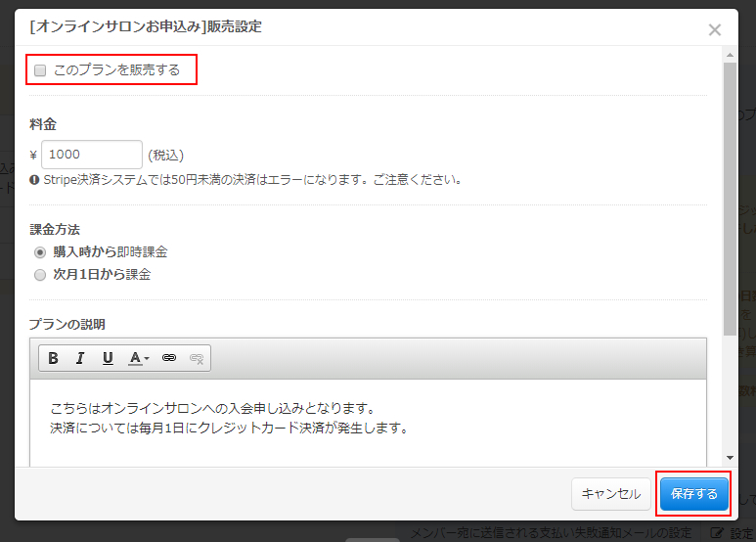Click the Stripe warning info icon
Viewport: 756px width, 542px height.
[x=35, y=180]
